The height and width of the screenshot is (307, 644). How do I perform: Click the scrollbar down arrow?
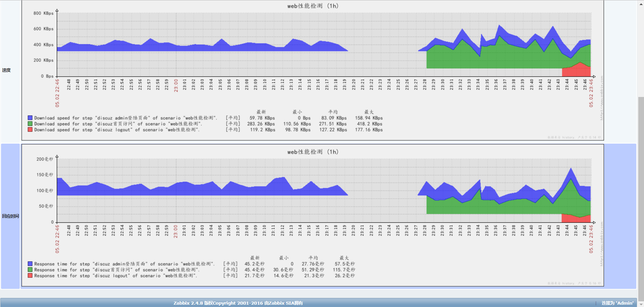[641, 304]
